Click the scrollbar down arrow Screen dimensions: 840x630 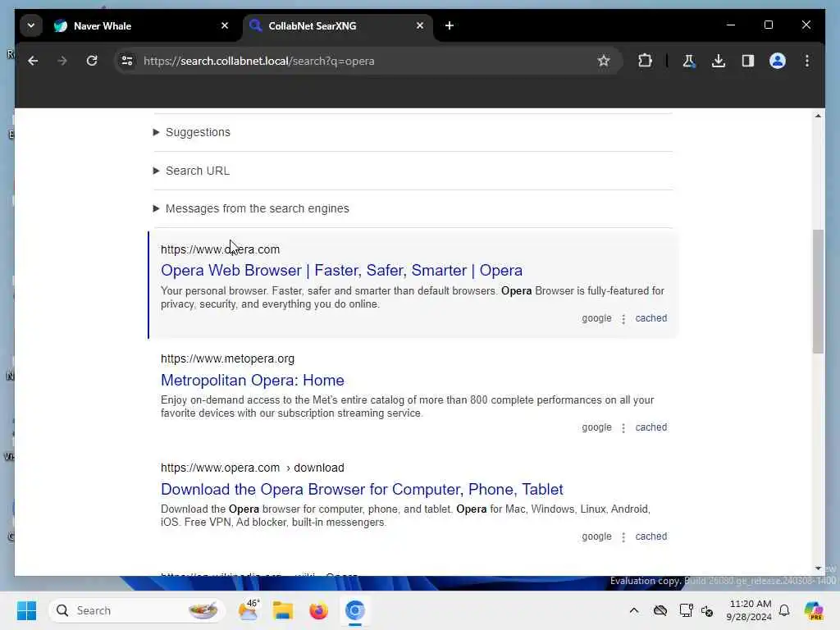pyautogui.click(x=818, y=568)
